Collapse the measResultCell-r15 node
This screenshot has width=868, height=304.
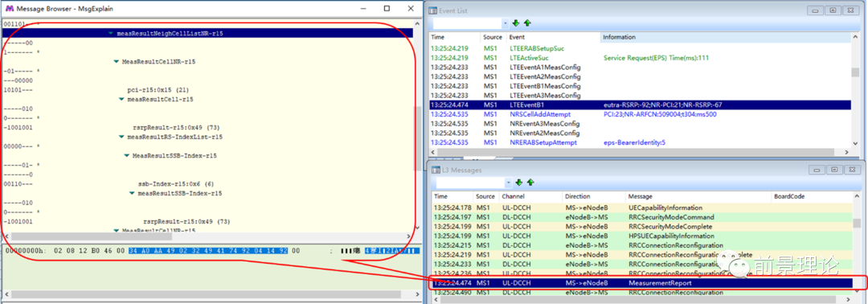point(121,99)
